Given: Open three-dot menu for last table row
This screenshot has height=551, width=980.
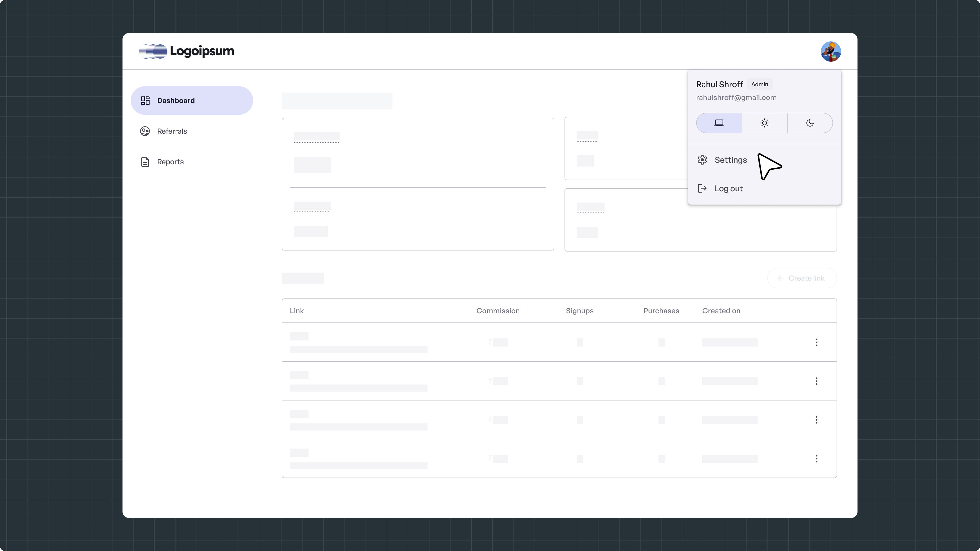Looking at the screenshot, I should (x=816, y=459).
